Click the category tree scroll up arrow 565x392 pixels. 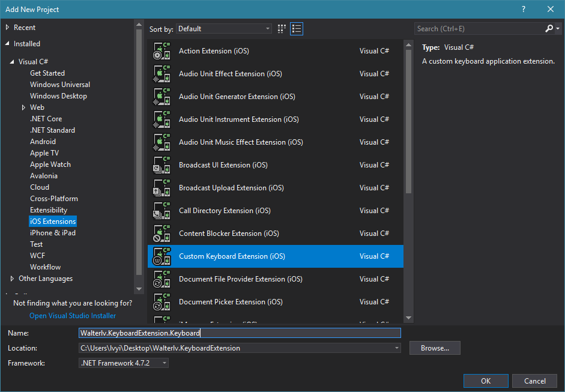coord(139,25)
